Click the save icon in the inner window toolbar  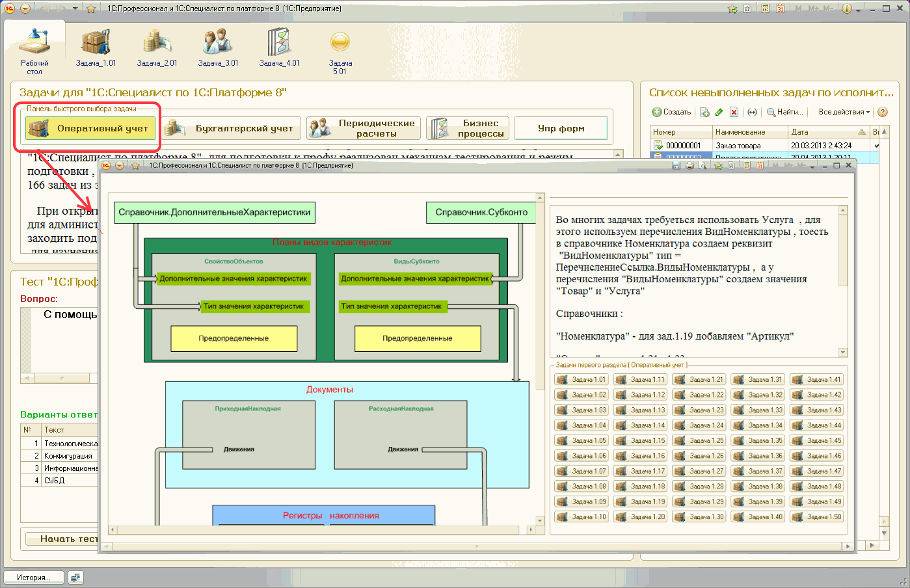pyautogui.click(x=676, y=166)
